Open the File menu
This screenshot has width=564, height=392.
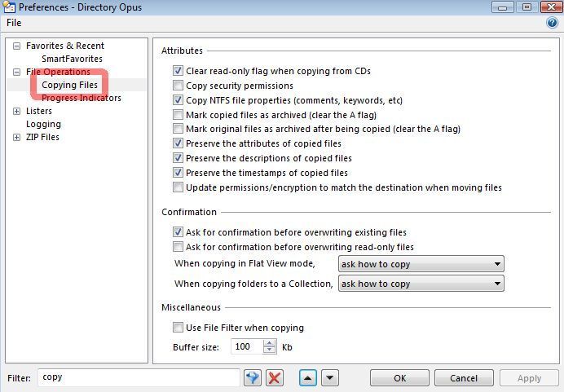[14, 23]
